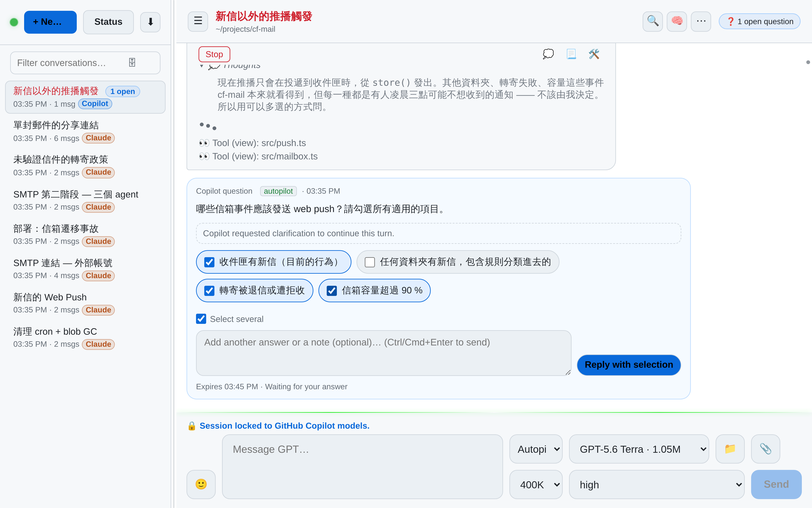
Task: Open the GPT-5.6 Terra model dropdown
Action: tap(639, 449)
